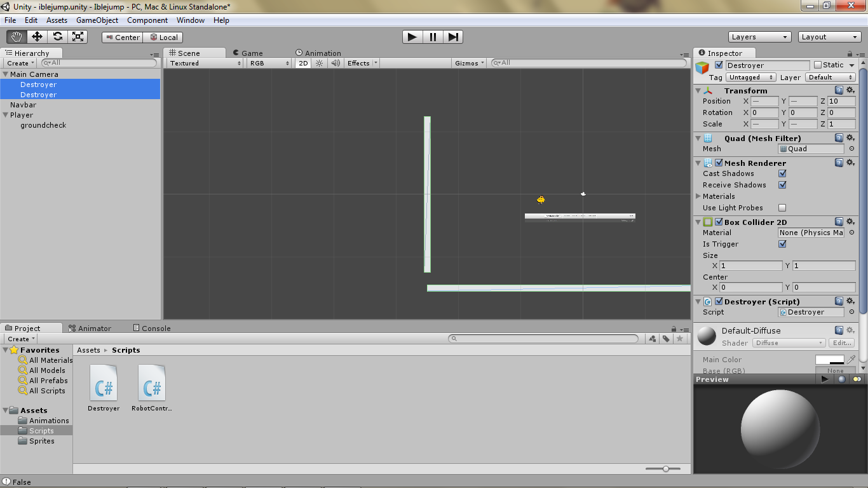Expand the Materials section
This screenshot has width=868, height=488.
point(699,196)
